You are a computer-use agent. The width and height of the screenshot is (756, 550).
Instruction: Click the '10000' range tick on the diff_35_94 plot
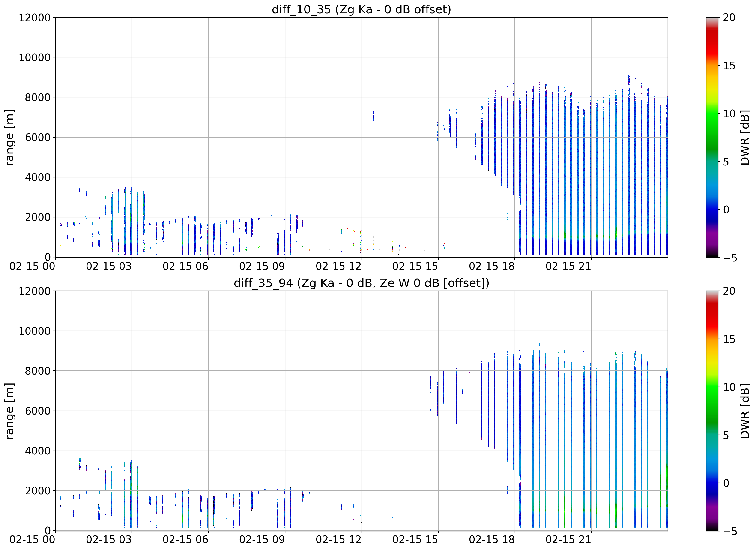34,331
